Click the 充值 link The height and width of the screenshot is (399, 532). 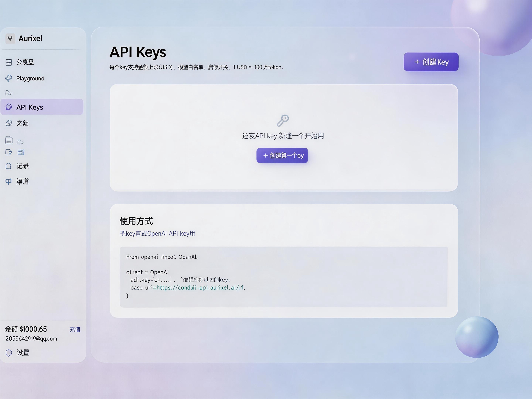[x=75, y=329]
